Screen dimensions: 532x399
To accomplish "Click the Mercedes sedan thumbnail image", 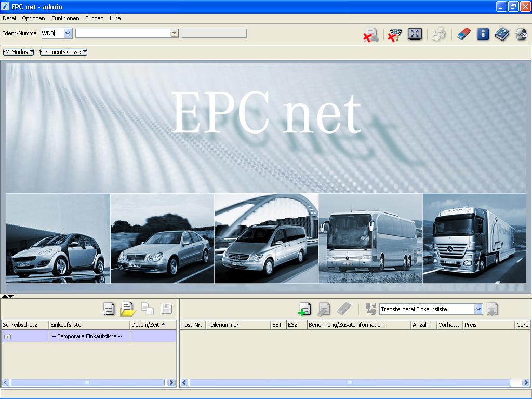I will [x=162, y=238].
